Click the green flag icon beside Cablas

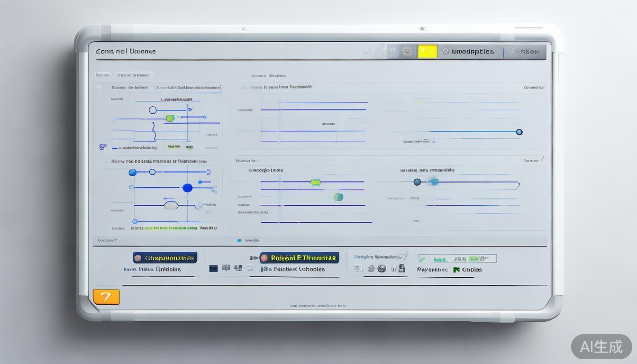click(456, 270)
